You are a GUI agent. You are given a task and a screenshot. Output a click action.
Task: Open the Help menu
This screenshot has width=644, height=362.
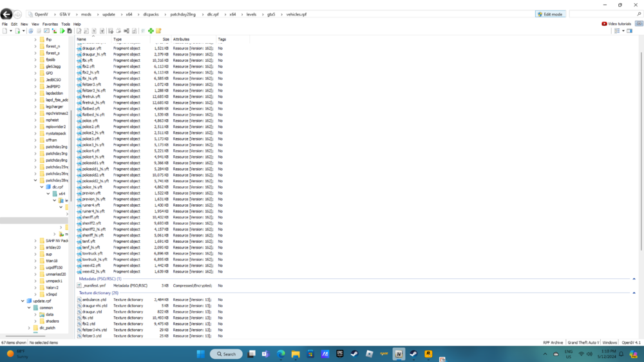click(77, 24)
